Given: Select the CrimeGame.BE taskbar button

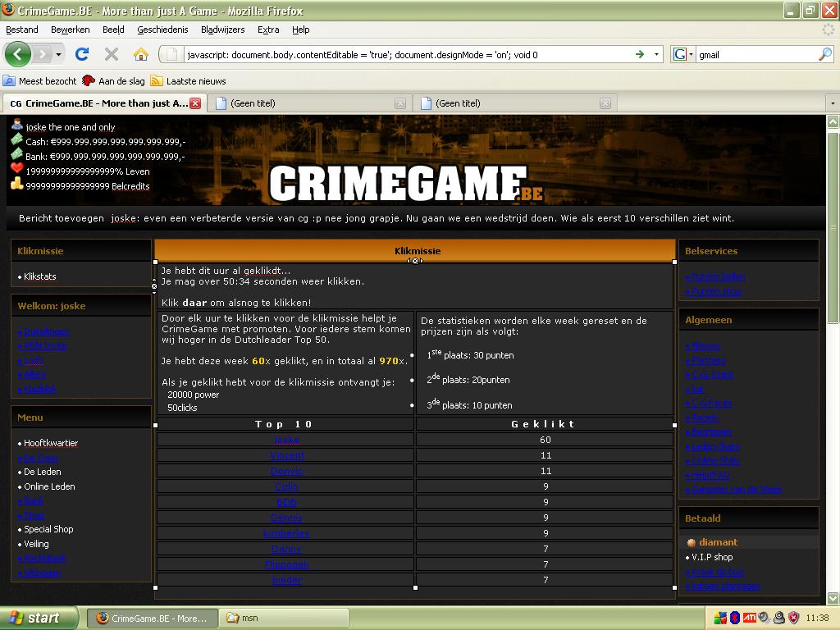Looking at the screenshot, I should click(x=152, y=619).
